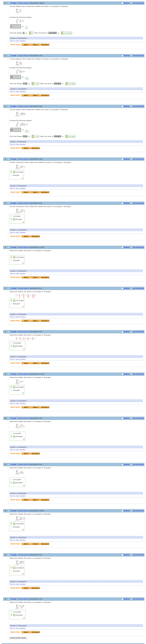Open Previous Answers for question 5
146x644 pixels.
point(23,203)
